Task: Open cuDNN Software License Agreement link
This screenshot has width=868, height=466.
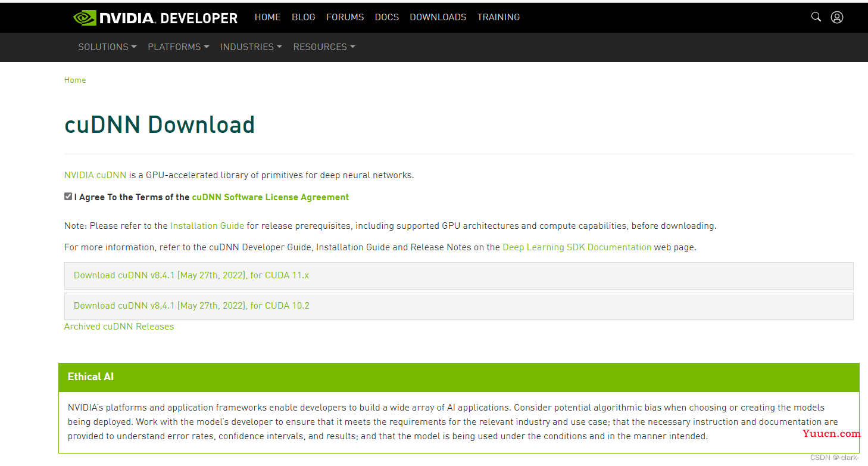Action: (x=270, y=197)
